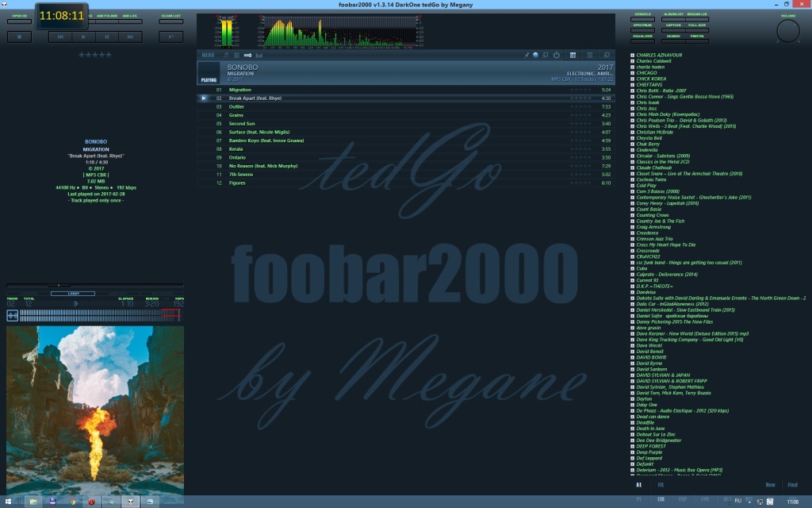Click the Bonobo Migration album header
812x508 pixels.
[x=405, y=72]
